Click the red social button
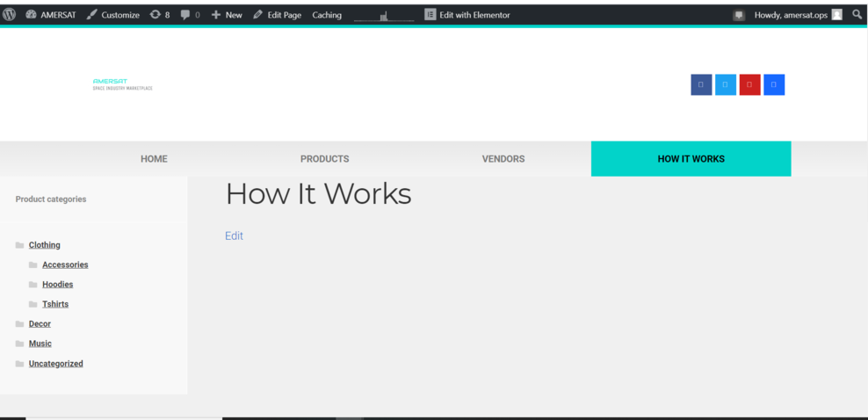868x420 pixels. pyautogui.click(x=749, y=84)
